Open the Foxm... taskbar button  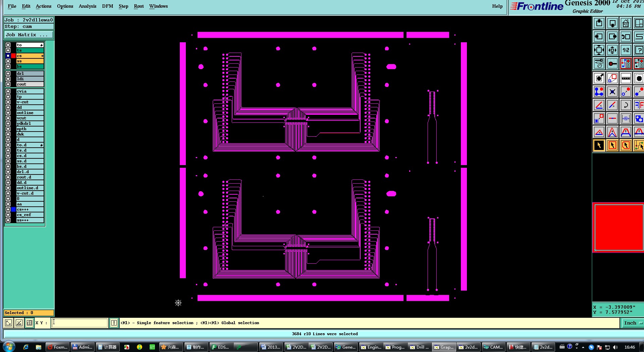click(57, 347)
